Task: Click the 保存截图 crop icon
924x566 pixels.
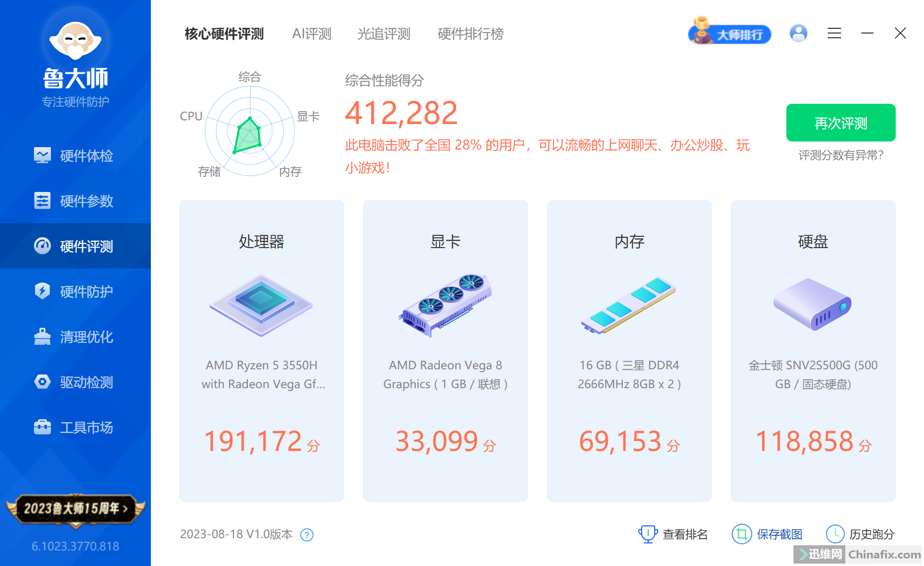Action: [x=742, y=534]
